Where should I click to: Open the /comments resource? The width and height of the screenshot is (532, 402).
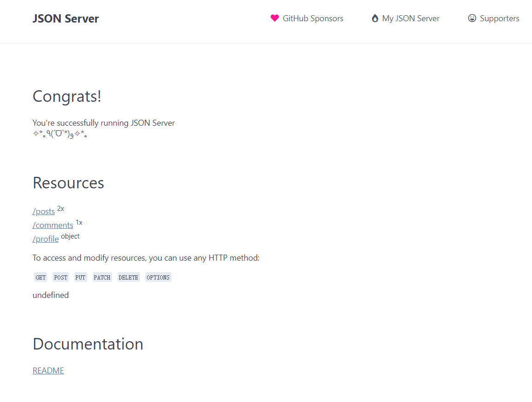tap(53, 225)
